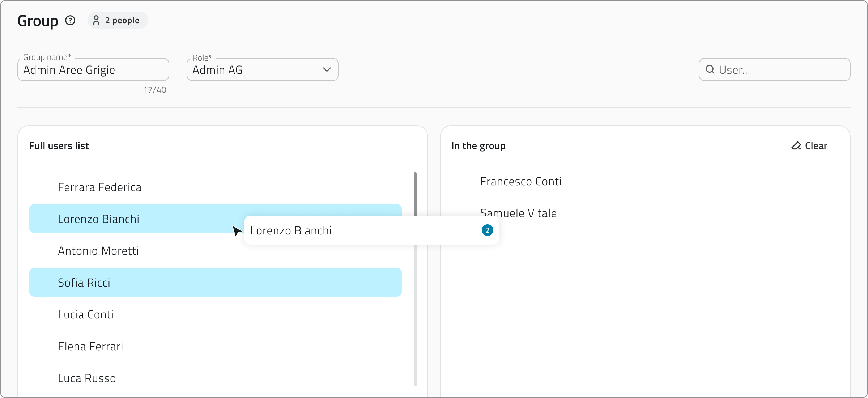Click the person icon in people badge
This screenshot has height=398, width=868.
[x=96, y=21]
